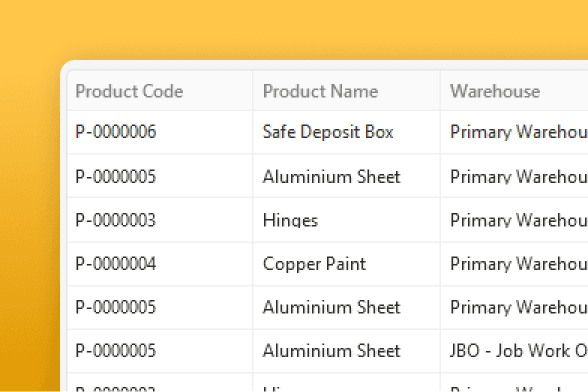Click Aluminium Sheet in the JBO row
The width and height of the screenshot is (588, 392).
(346, 351)
